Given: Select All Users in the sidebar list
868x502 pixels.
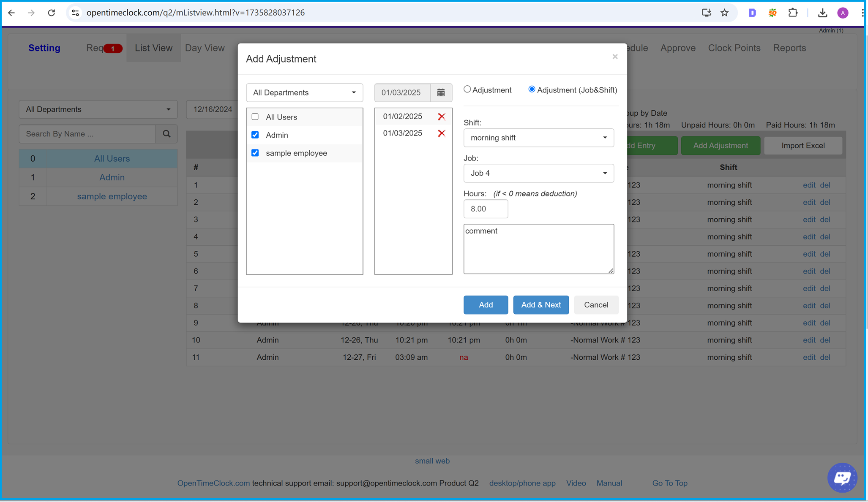Looking at the screenshot, I should (112, 159).
